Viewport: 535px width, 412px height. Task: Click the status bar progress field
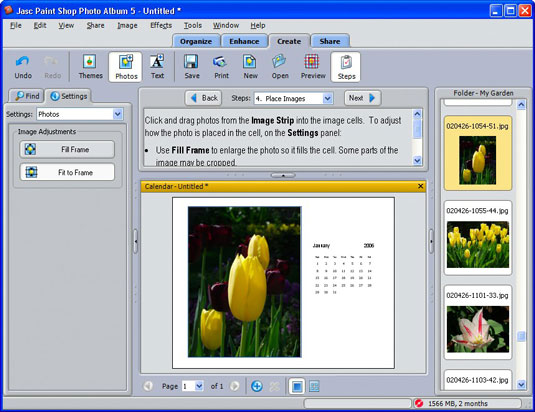[x=357, y=403]
